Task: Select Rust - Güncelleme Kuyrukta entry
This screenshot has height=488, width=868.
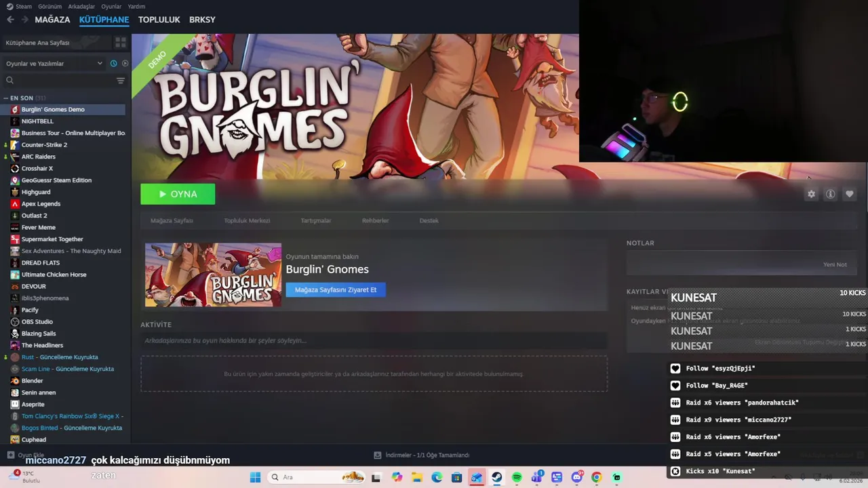Action: 60,357
